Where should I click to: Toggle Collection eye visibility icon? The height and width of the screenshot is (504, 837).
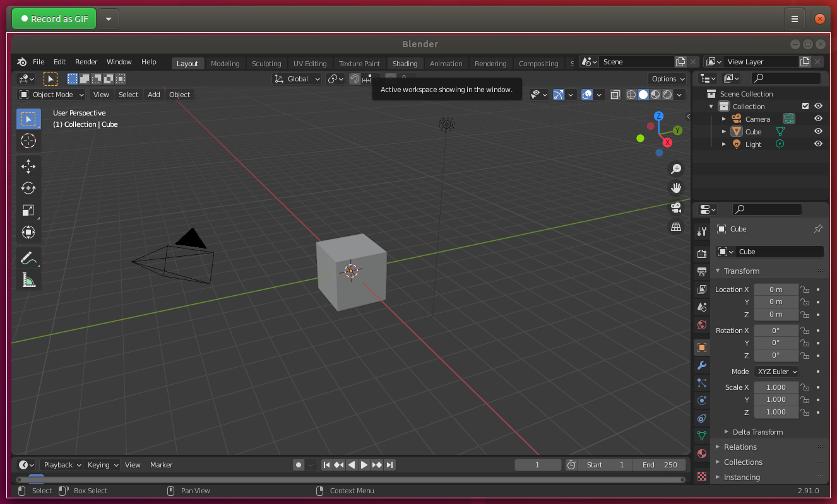point(818,106)
